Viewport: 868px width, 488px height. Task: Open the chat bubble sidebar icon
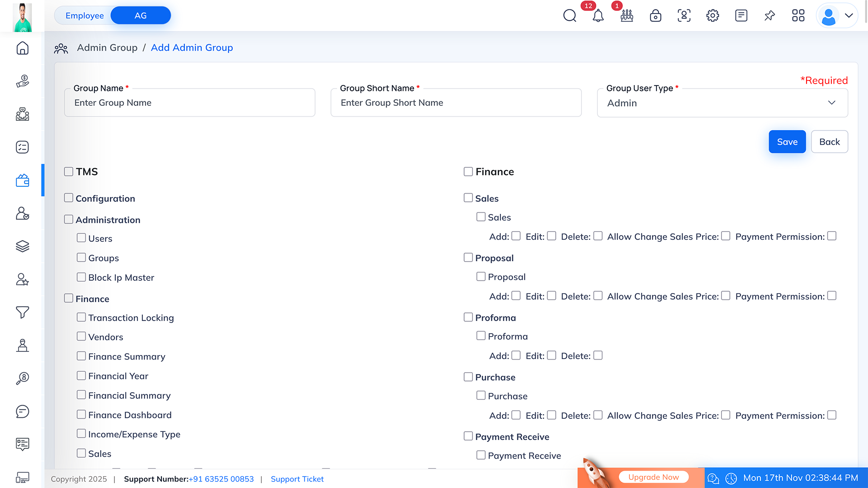[22, 411]
